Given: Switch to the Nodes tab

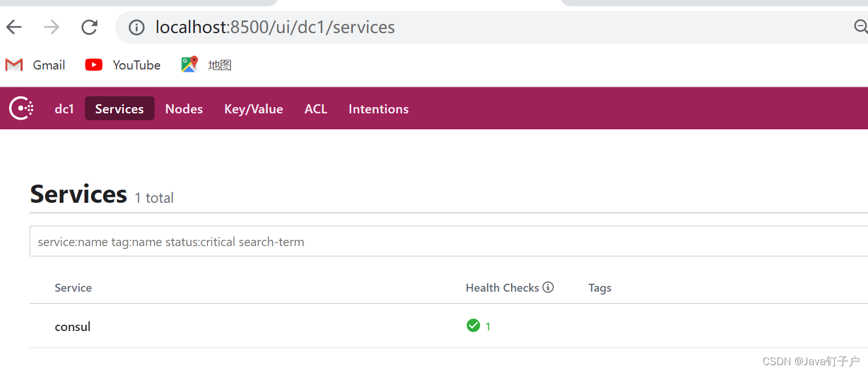Looking at the screenshot, I should click(184, 108).
